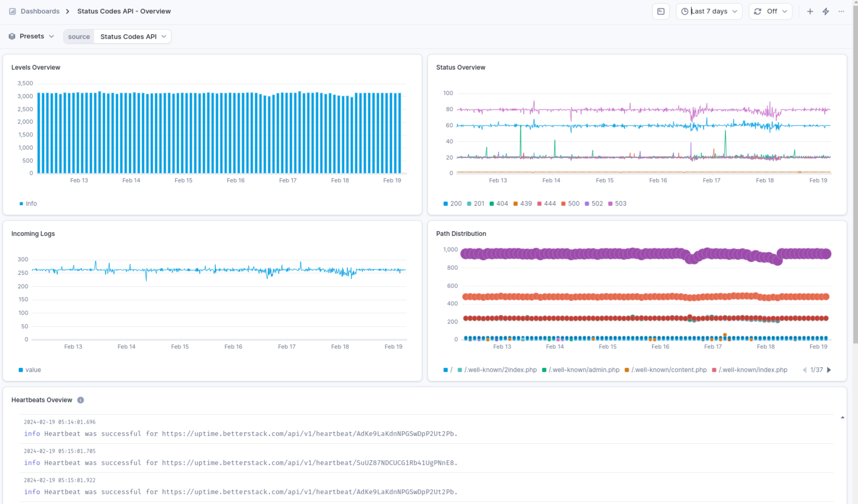The image size is (858, 504).
Task: Open the Last 7 days time range dropdown
Action: (x=709, y=12)
